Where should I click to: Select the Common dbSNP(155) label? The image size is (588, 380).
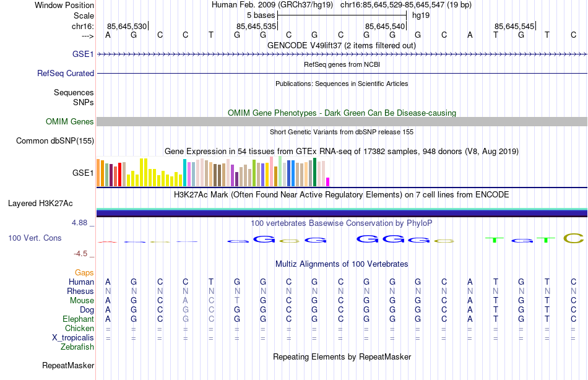pos(54,140)
